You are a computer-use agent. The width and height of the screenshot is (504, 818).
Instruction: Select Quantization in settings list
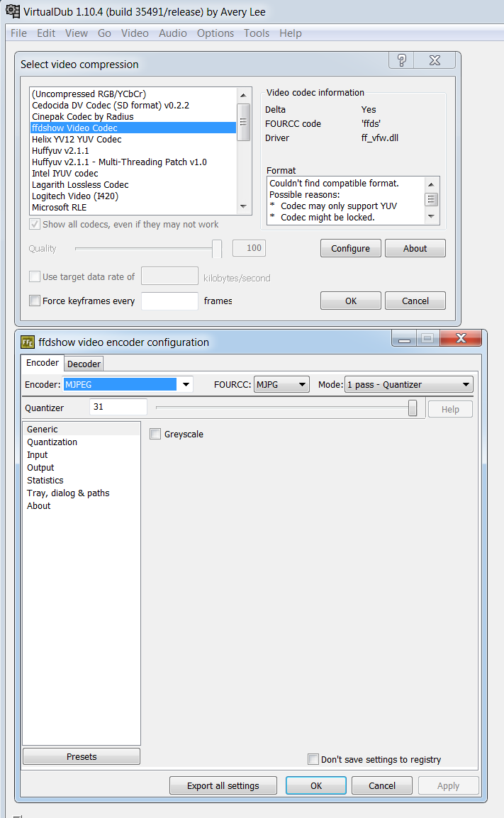[x=82, y=442]
